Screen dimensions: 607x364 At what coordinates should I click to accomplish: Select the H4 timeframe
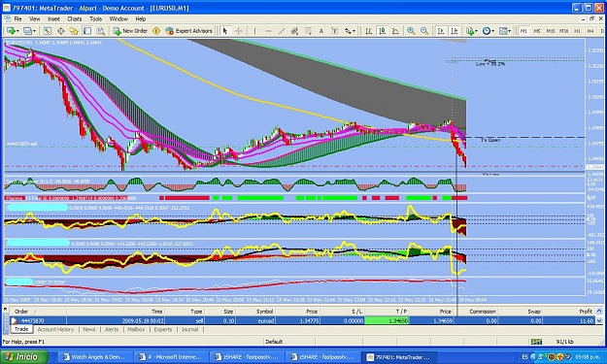tap(590, 31)
